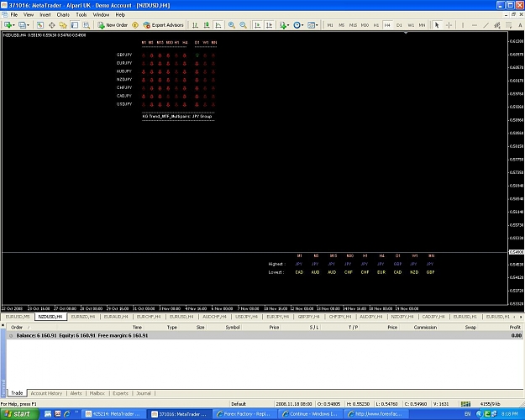The height and width of the screenshot is (420, 525).
Task: Expand the New Chart dropdown arrow
Action: tap(13, 25)
